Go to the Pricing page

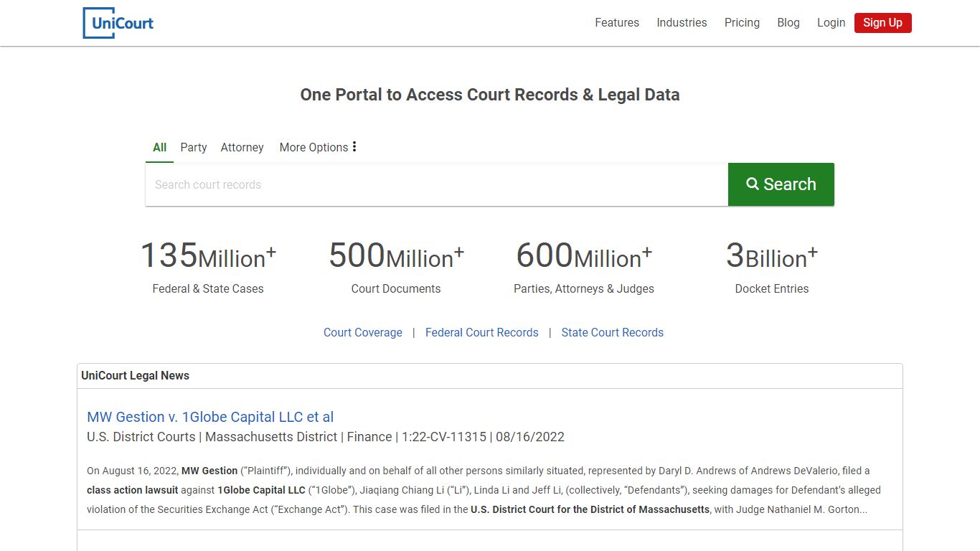tap(742, 23)
